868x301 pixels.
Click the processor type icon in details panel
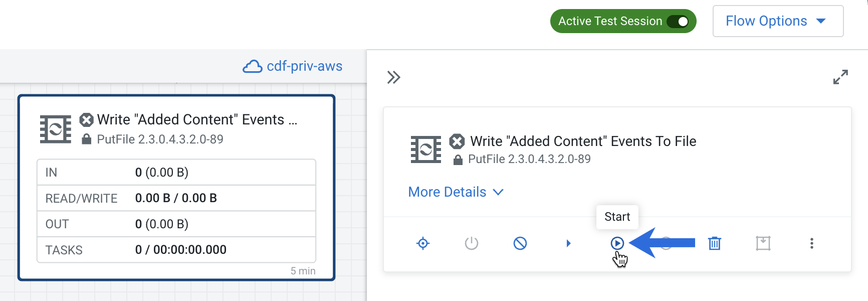426,149
